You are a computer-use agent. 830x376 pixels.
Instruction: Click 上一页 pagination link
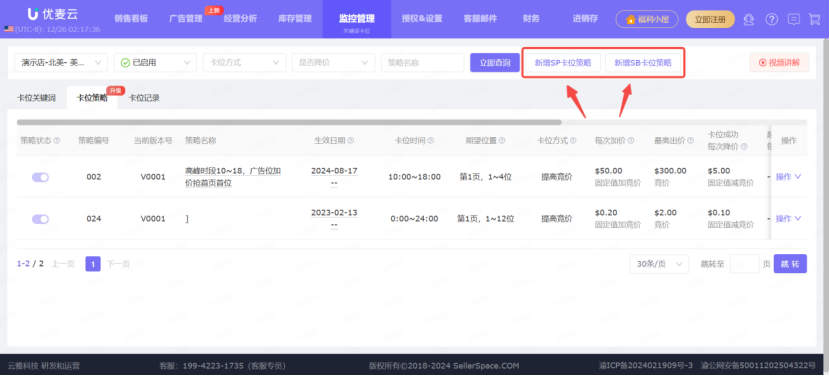point(63,264)
